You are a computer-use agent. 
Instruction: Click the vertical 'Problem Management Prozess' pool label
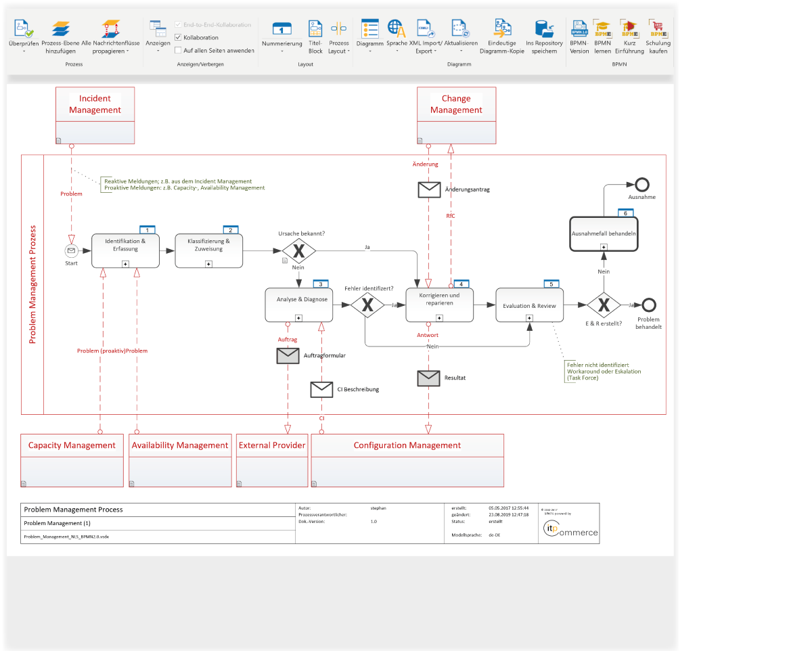[32, 284]
